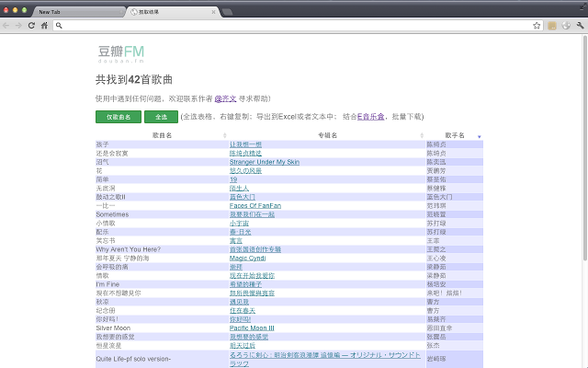Viewport: 588px width, 368px height.
Task: Open album link Faces Of FanFan
Action: pos(255,205)
